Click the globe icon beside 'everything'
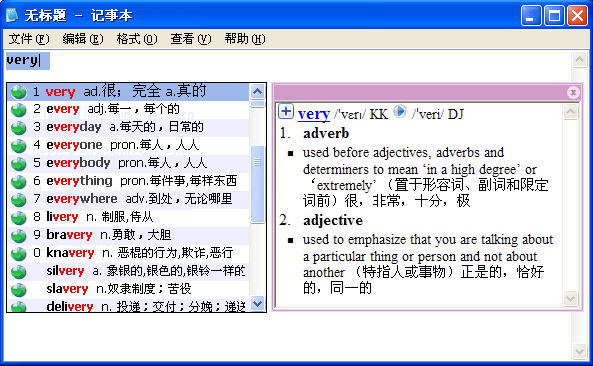This screenshot has height=366, width=593. click(x=18, y=182)
